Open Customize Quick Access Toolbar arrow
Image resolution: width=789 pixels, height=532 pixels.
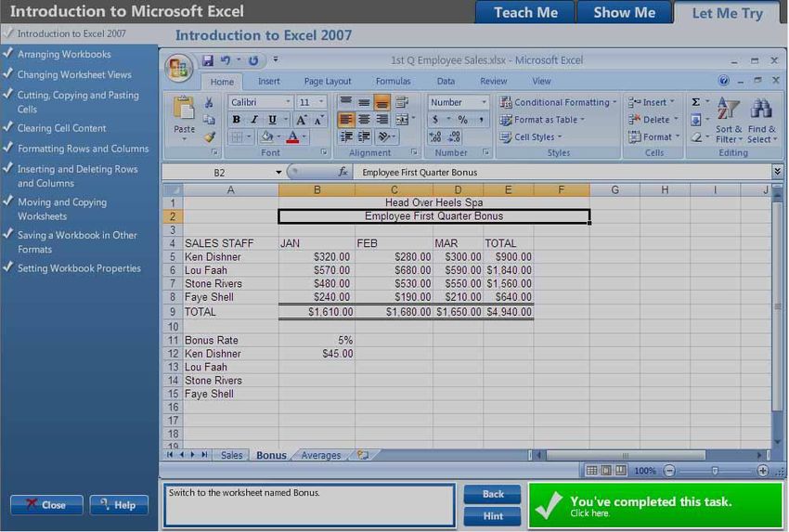tap(276, 60)
